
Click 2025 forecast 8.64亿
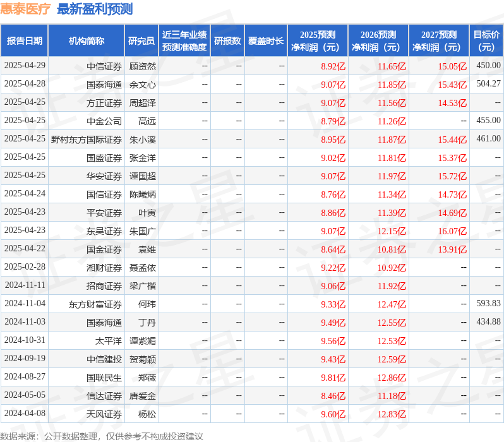click(333, 250)
